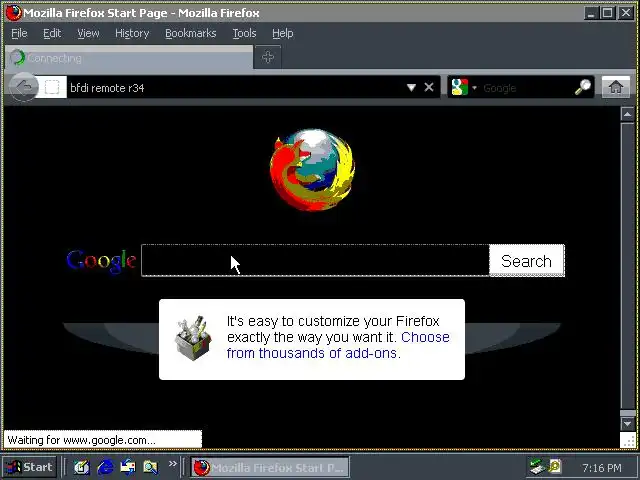Screen dimensions: 640x480
Task: Focus the address bar with bfdi text
Action: pos(235,87)
